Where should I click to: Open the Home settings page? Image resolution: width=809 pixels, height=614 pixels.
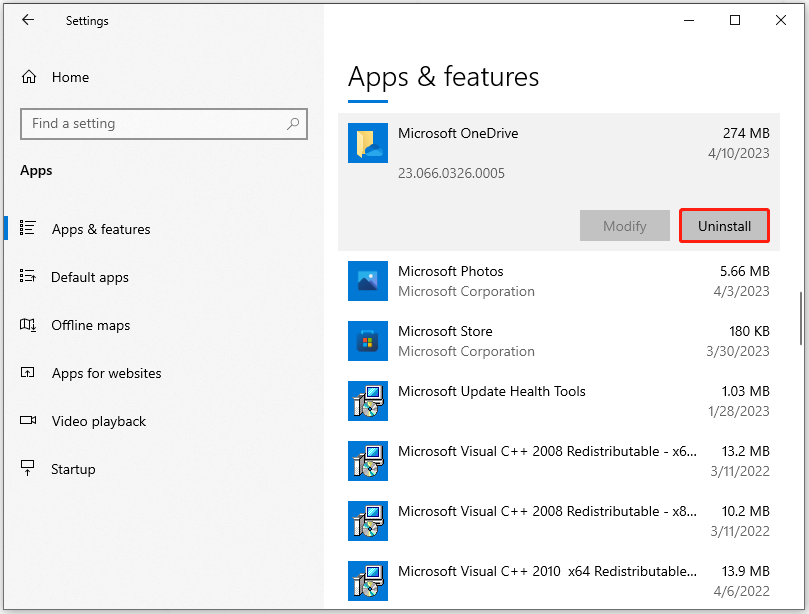(x=70, y=77)
